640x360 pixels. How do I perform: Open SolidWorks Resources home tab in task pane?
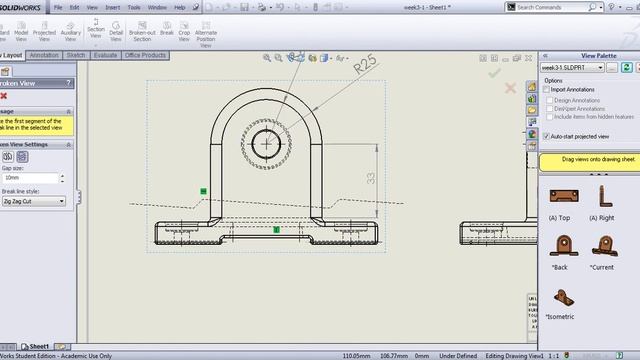(532, 87)
